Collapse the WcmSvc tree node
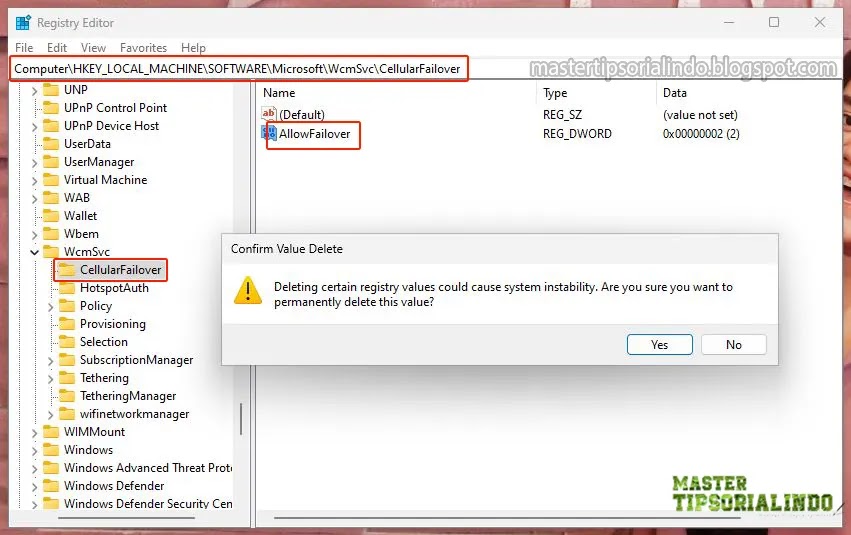851x535 pixels. pos(34,252)
